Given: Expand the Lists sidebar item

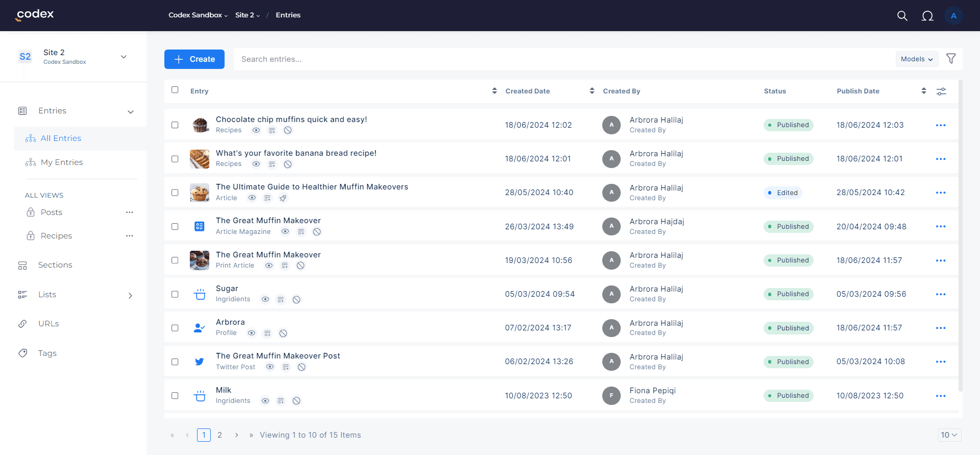Looking at the screenshot, I should tap(131, 295).
